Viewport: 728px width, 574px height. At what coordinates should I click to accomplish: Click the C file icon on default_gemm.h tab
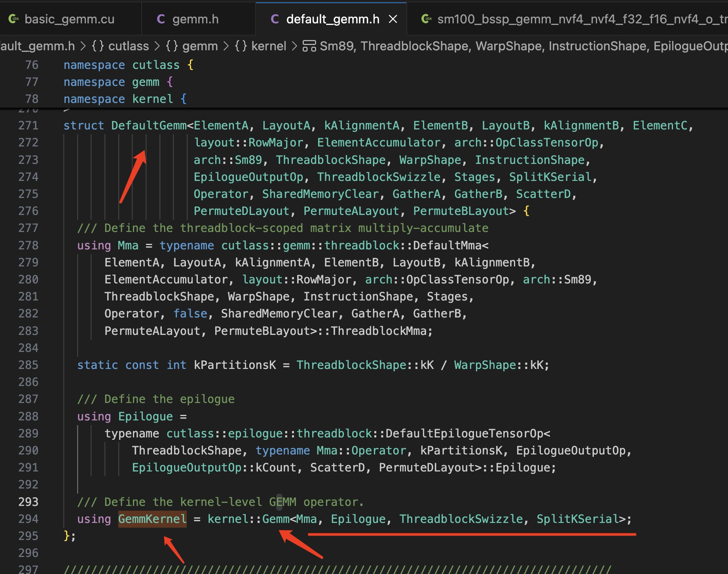pos(275,19)
